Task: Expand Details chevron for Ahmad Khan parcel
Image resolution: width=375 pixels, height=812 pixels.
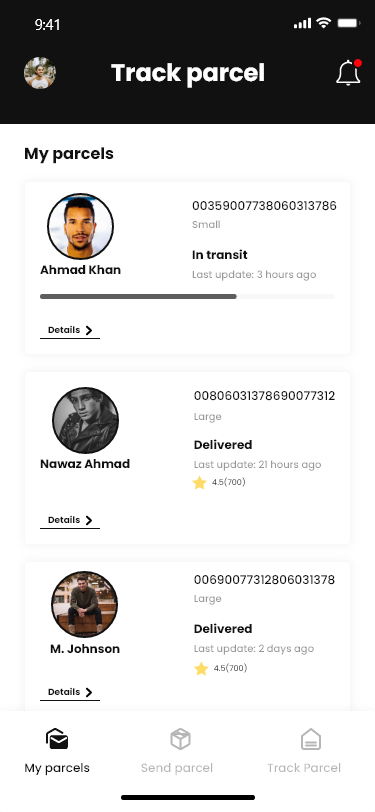Action: coord(89,330)
